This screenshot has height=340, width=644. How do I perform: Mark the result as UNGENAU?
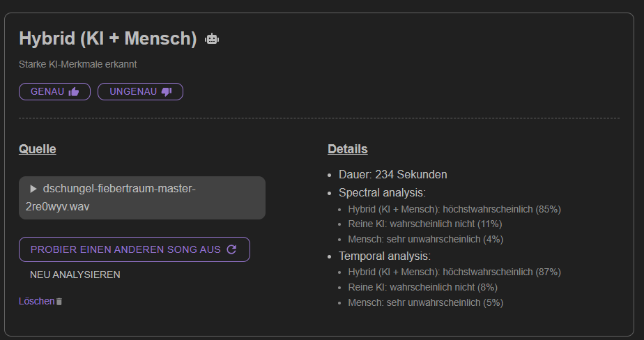coord(141,91)
